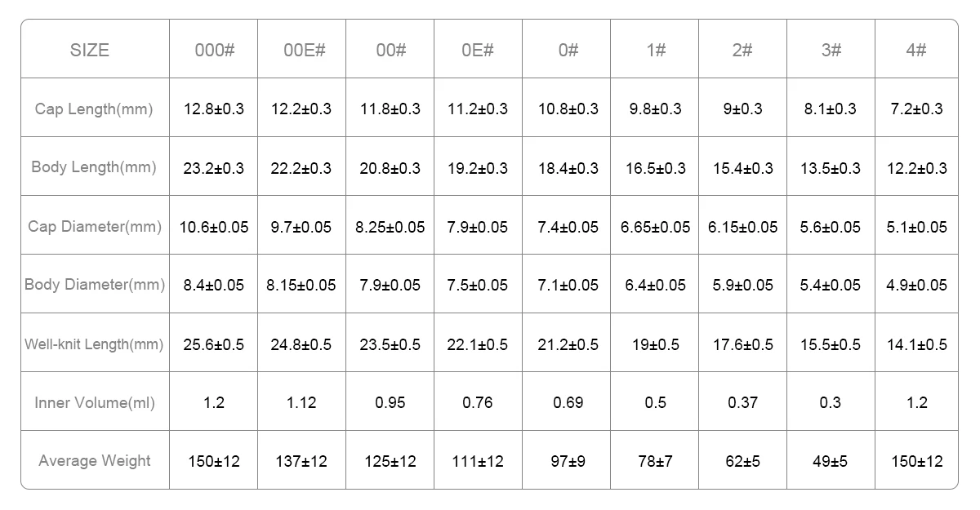Click the 0.76 inner volume cell
Viewport: 980px width, 510px height.
478,402
